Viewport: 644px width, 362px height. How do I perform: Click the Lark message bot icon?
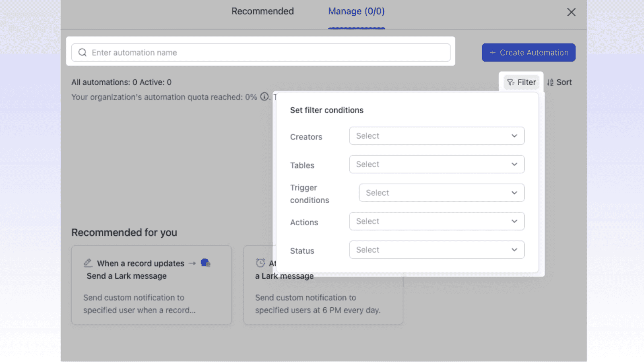(206, 263)
